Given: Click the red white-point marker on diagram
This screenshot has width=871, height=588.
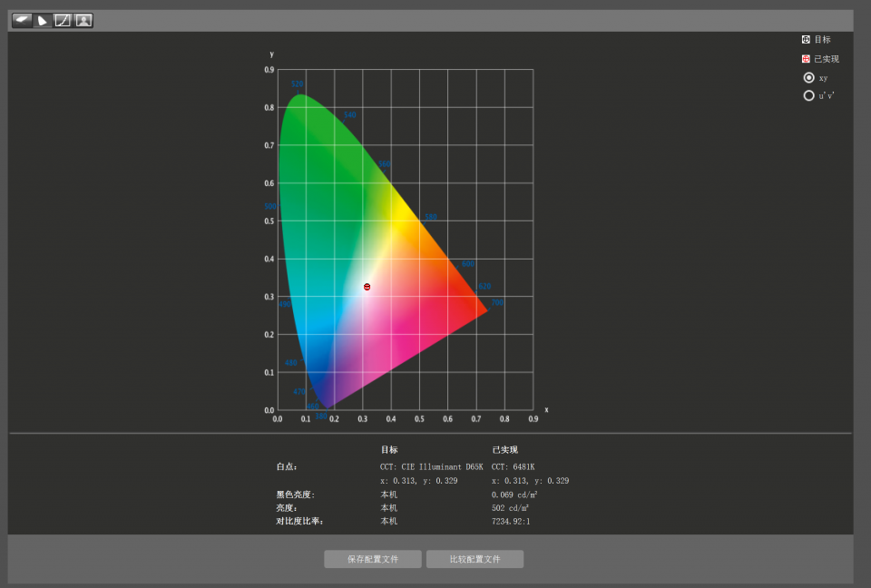Looking at the screenshot, I should (367, 287).
